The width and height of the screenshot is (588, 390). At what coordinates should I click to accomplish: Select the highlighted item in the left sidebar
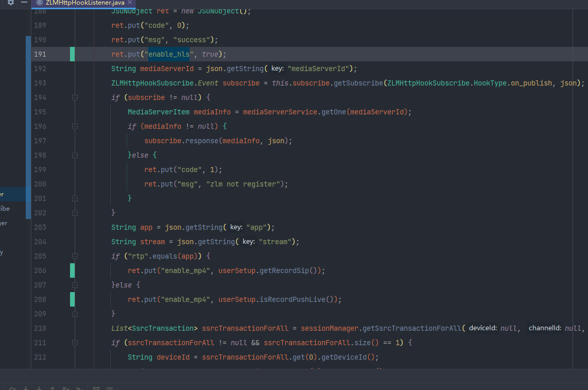[x=10, y=194]
